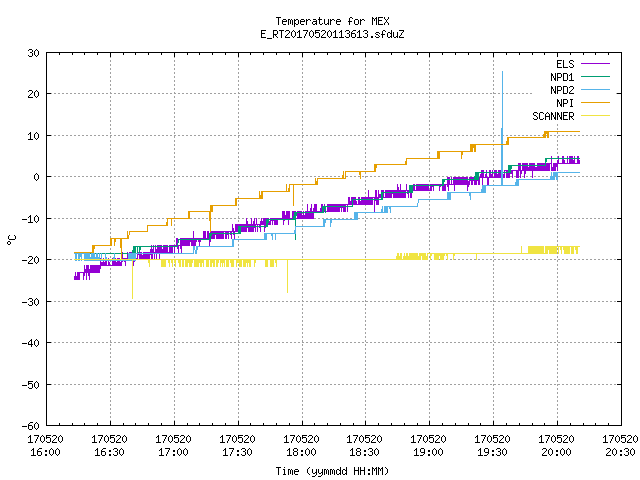Click the x-axis tick label 17:30
Viewport: 640px width, 480px height.
pyautogui.click(x=237, y=452)
